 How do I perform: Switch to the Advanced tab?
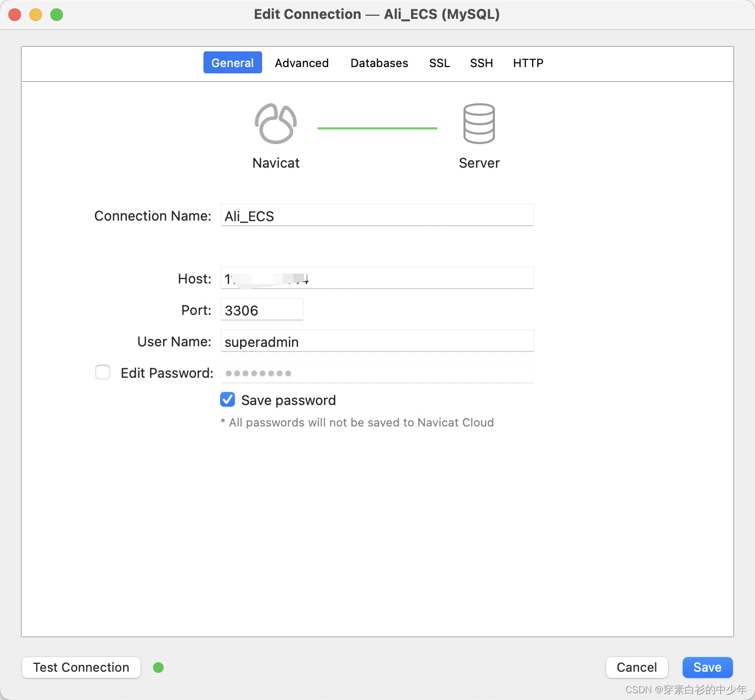click(302, 63)
